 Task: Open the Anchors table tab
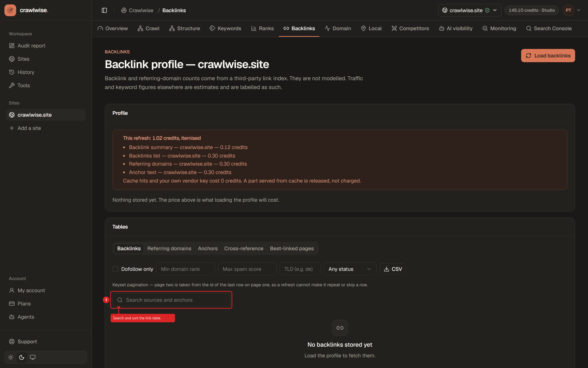(208, 249)
